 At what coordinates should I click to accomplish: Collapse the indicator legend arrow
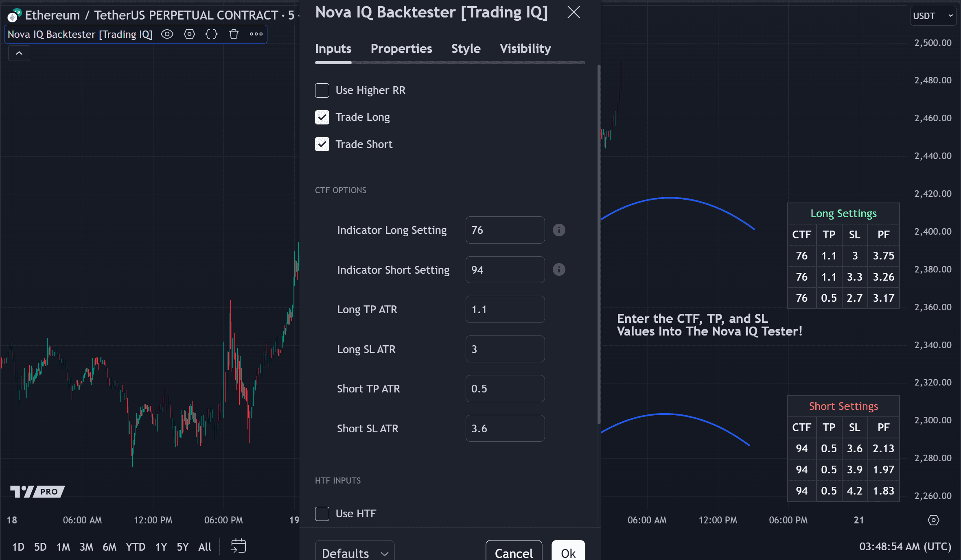tap(19, 53)
